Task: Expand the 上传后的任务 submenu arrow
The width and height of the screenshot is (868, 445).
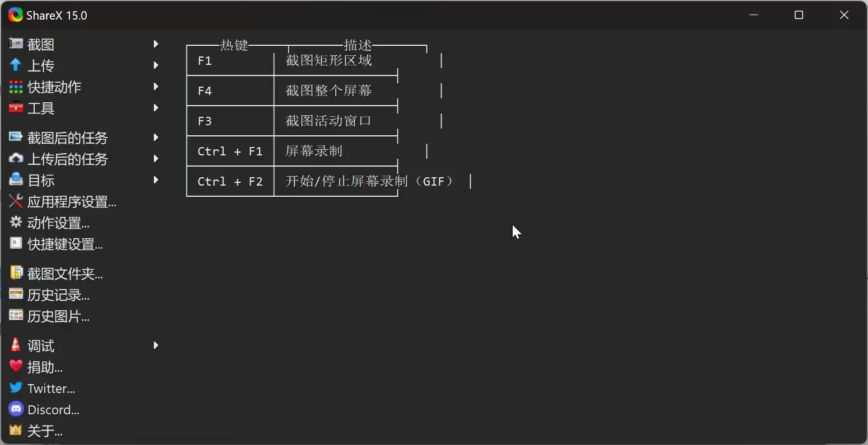Action: (156, 159)
